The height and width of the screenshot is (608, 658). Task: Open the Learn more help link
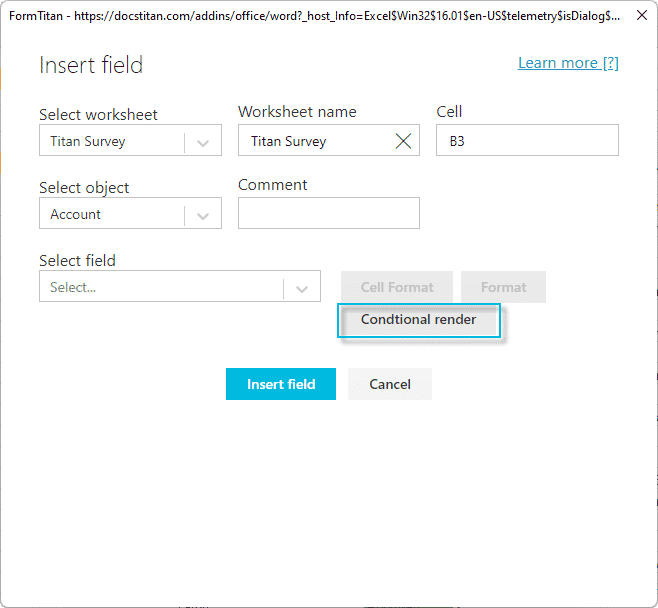pyautogui.click(x=567, y=63)
